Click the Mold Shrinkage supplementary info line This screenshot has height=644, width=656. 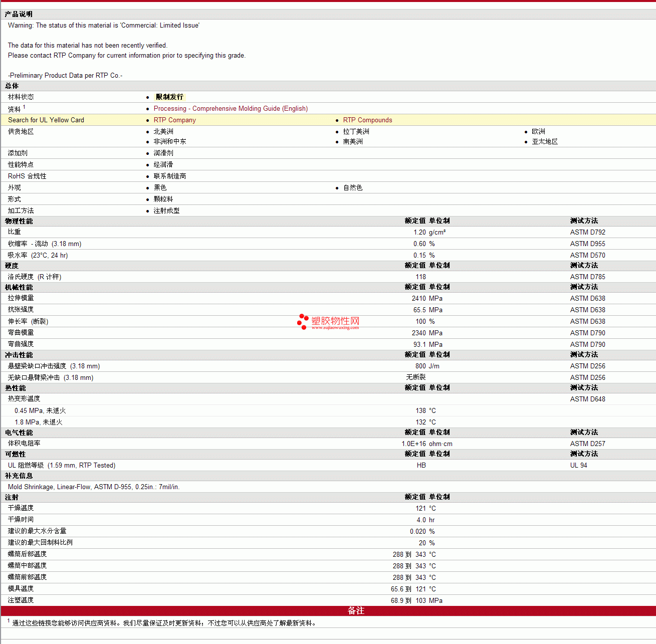[x=94, y=487]
